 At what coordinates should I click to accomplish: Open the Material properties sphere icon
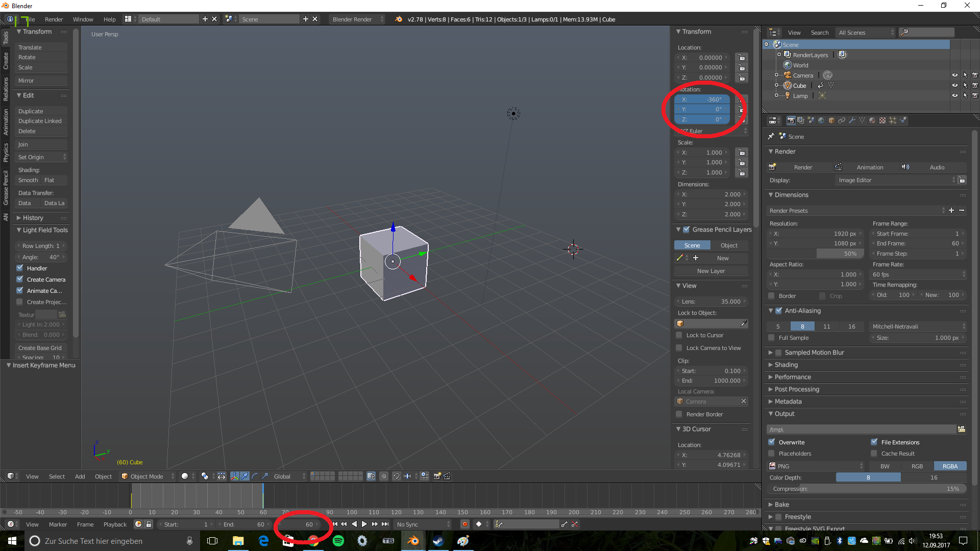[872, 120]
